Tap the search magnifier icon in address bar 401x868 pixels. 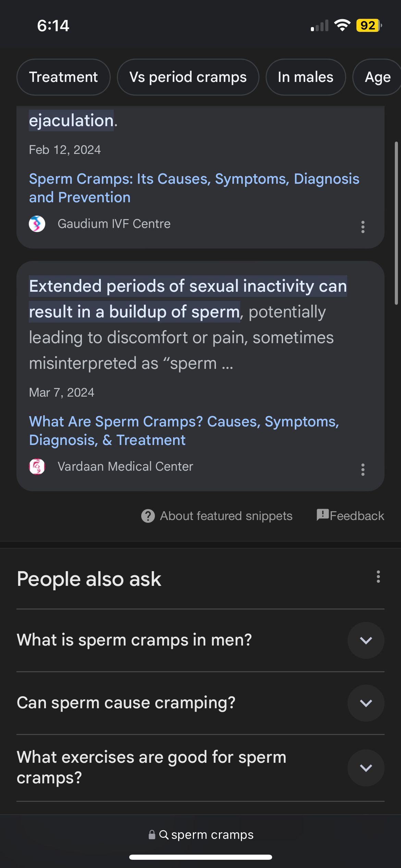pos(164,835)
